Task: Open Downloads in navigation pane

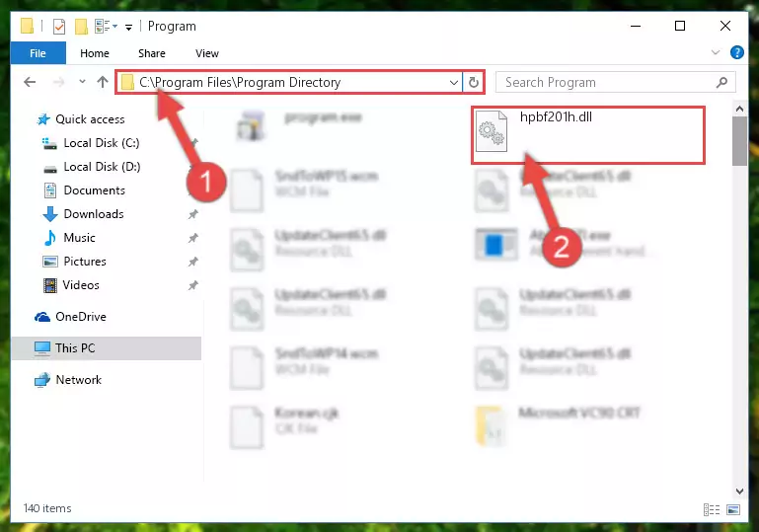Action: 94,214
